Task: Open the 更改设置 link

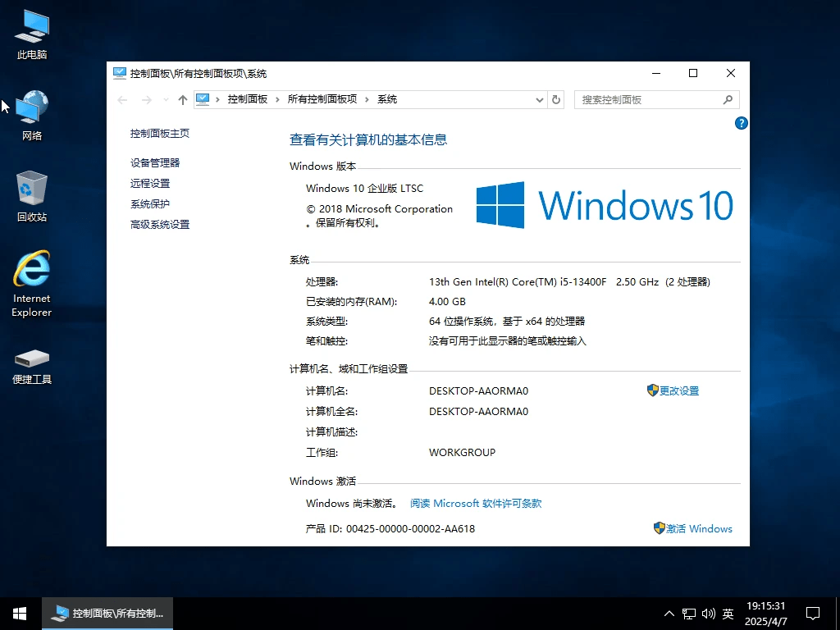Action: (x=678, y=390)
